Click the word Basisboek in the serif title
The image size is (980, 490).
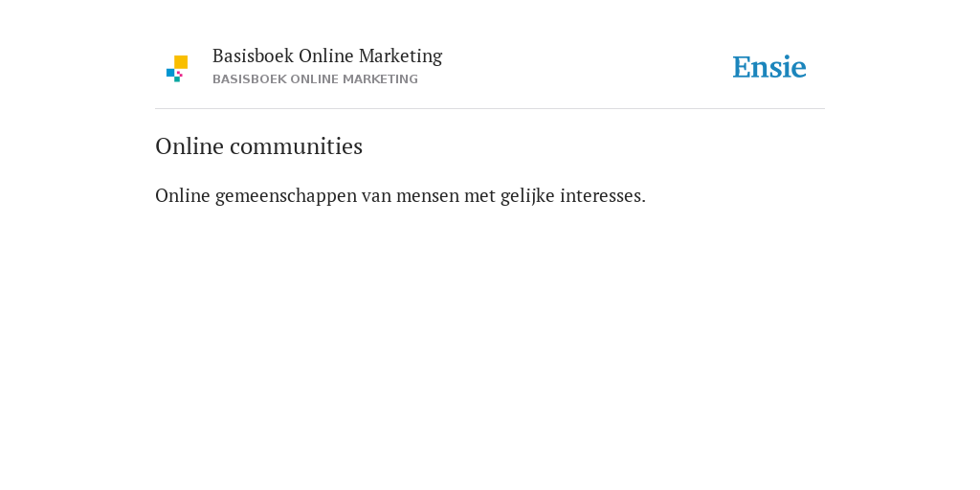pyautogui.click(x=253, y=56)
